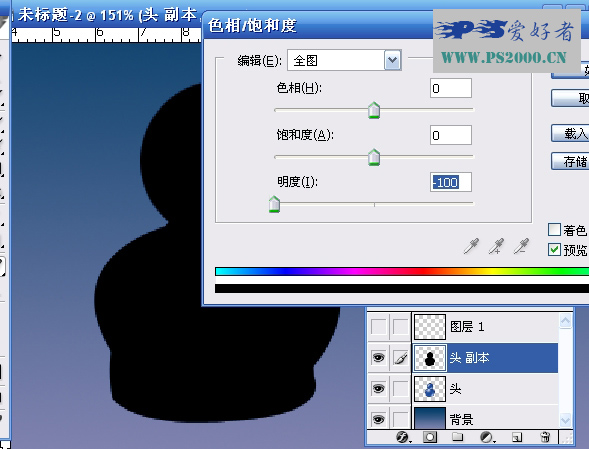This screenshot has width=589, height=449.
Task: Click the link box next to 图层 1
Action: [x=401, y=327]
